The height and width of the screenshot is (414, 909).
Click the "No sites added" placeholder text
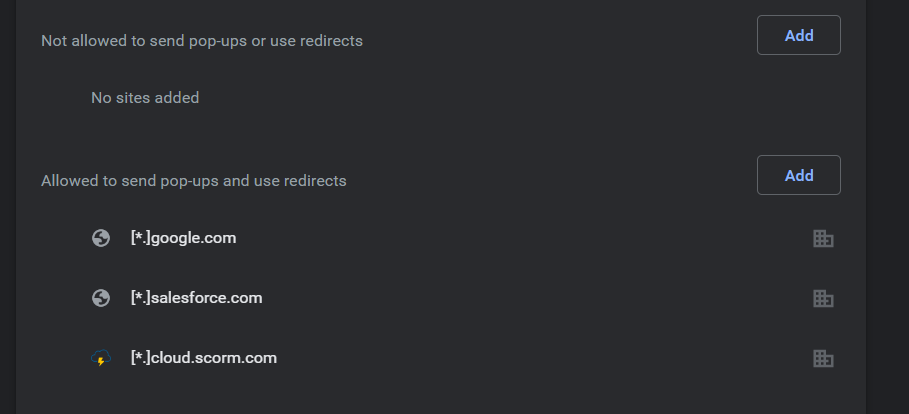[145, 98]
